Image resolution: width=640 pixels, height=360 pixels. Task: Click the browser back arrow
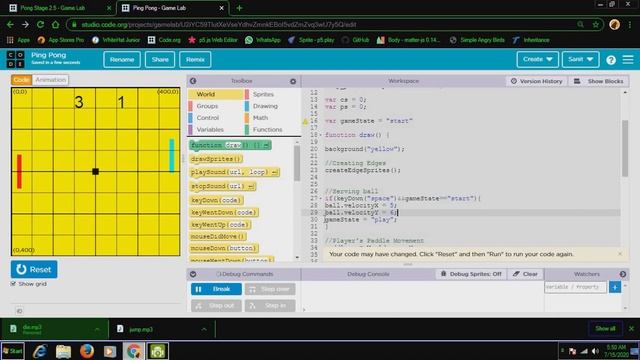click(x=10, y=24)
